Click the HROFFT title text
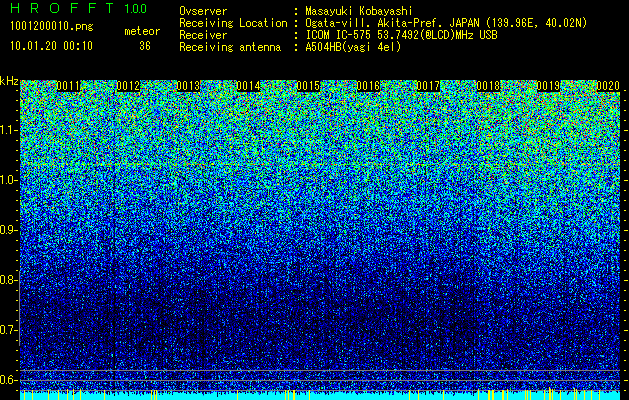The image size is (629, 400). tap(62, 8)
